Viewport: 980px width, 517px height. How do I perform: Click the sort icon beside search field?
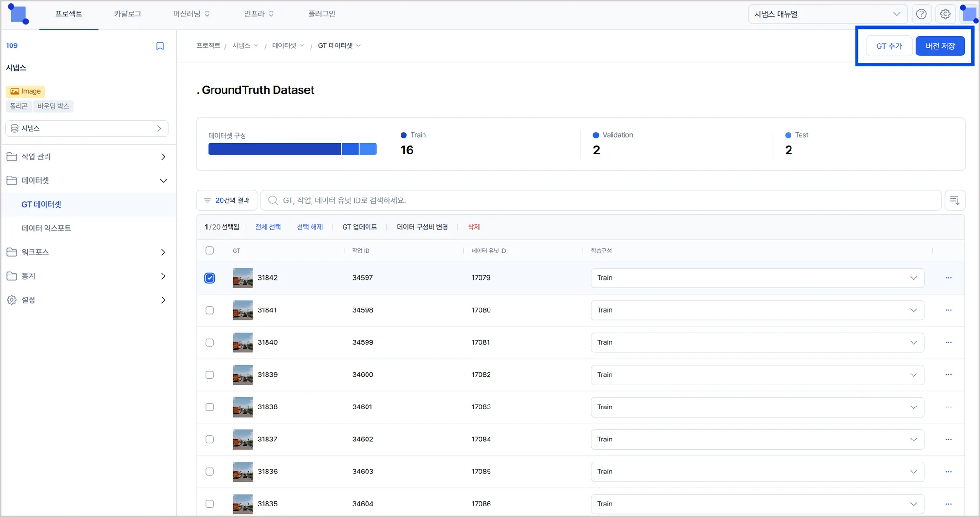pyautogui.click(x=955, y=200)
